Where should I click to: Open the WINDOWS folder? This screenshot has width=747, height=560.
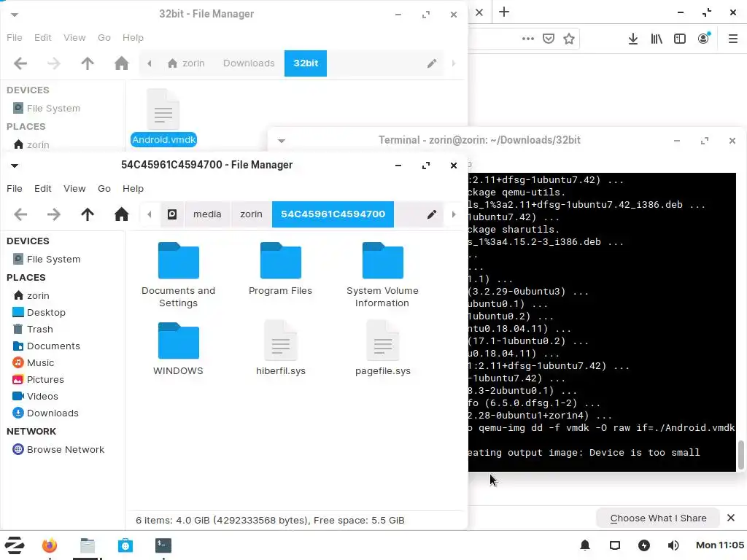click(178, 349)
